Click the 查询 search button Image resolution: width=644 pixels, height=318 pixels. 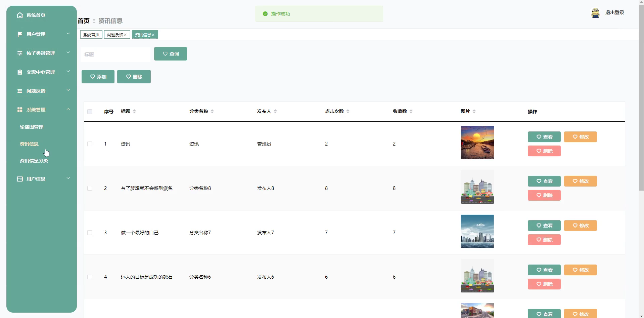click(171, 54)
